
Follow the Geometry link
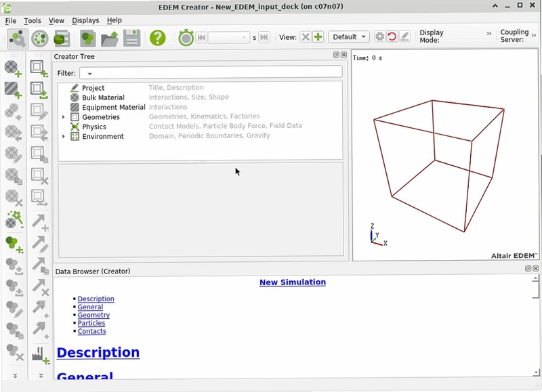click(x=93, y=315)
